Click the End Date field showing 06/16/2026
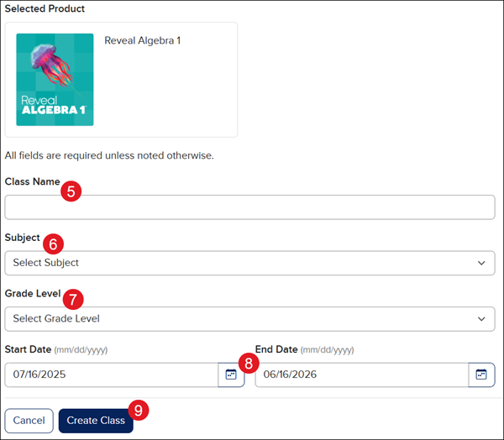Image resolution: width=504 pixels, height=440 pixels. click(361, 375)
